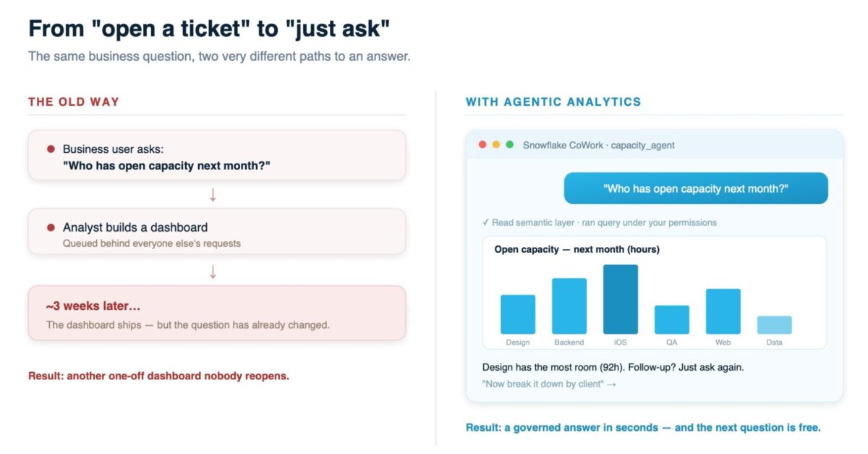This screenshot has width=868, height=454.
Task: Click the red bullet beside Analyst builds a dashboard
Action: pyautogui.click(x=51, y=227)
